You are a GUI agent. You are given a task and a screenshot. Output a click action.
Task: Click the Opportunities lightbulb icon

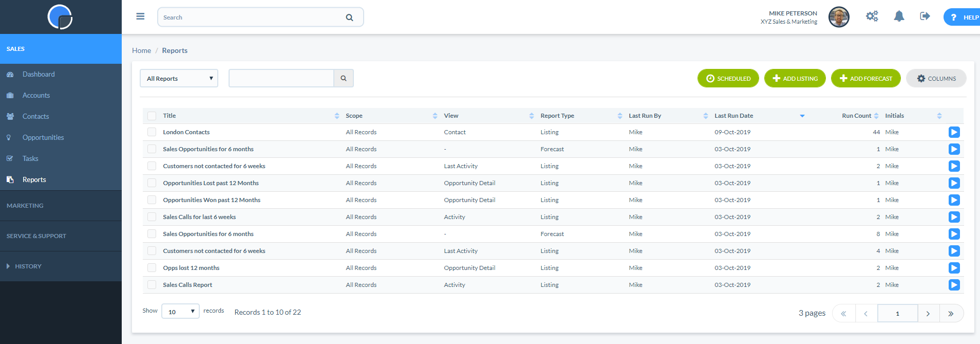9,138
